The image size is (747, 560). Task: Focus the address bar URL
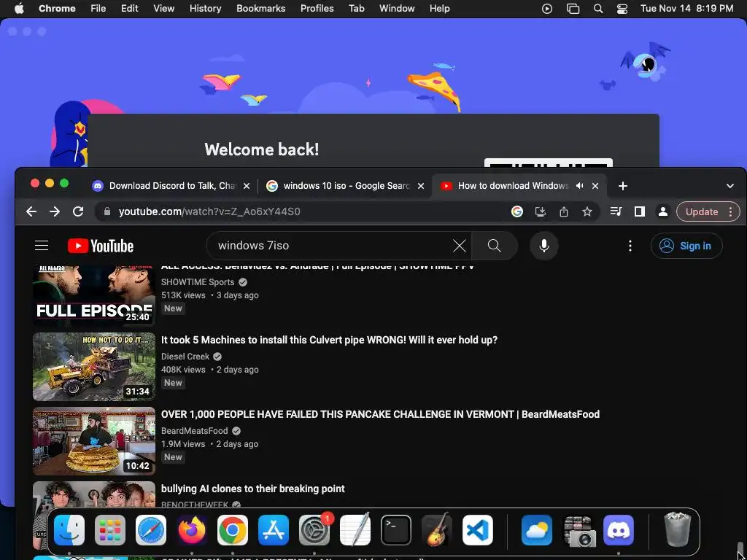(209, 211)
